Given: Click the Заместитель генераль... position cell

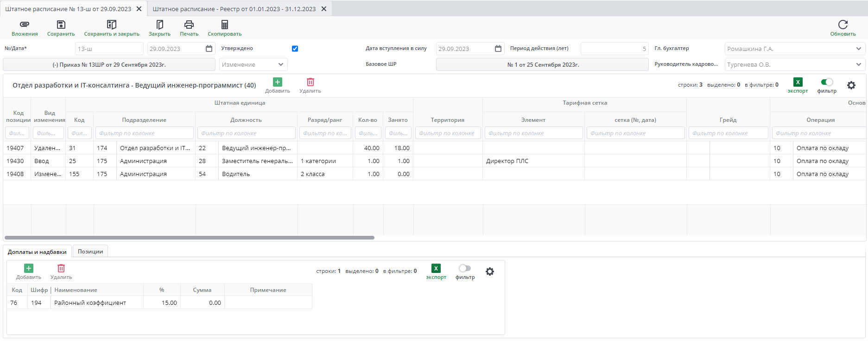Looking at the screenshot, I should tap(258, 161).
